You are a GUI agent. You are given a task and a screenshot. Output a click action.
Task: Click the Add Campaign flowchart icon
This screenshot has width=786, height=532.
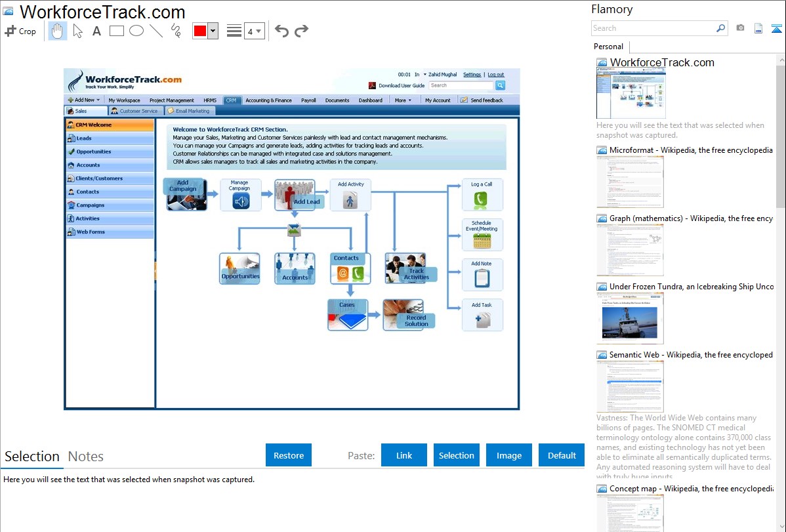[186, 195]
